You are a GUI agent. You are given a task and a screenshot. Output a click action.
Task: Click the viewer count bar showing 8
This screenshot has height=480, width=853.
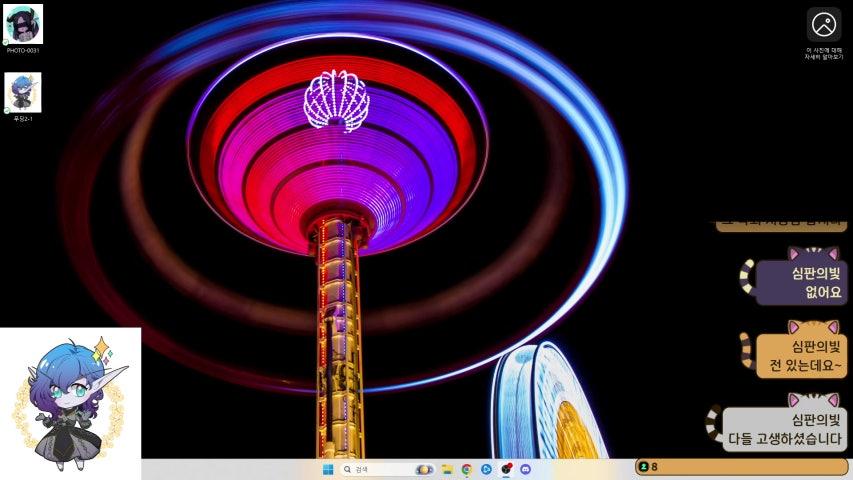[x=741, y=467]
